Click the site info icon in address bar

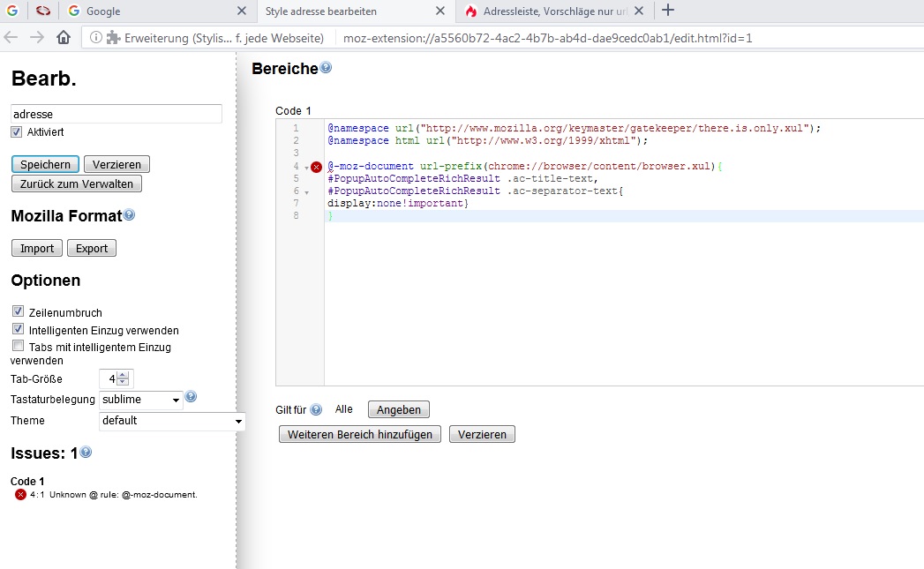96,38
